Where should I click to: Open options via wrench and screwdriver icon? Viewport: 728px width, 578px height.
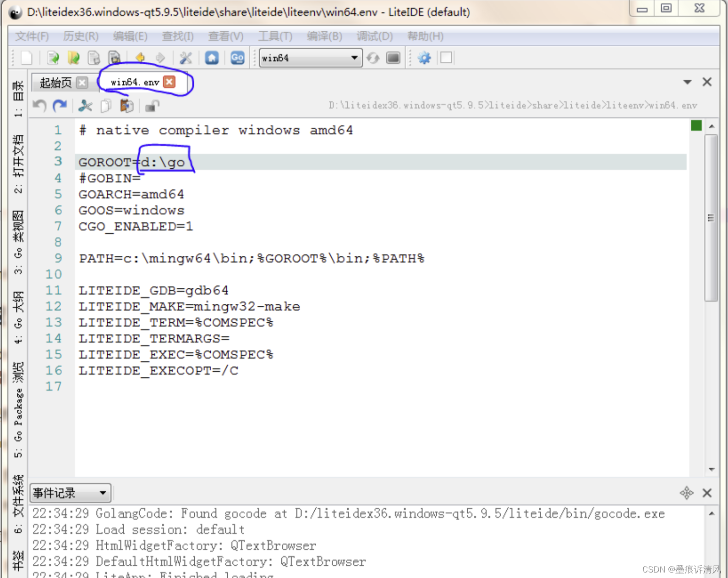186,58
